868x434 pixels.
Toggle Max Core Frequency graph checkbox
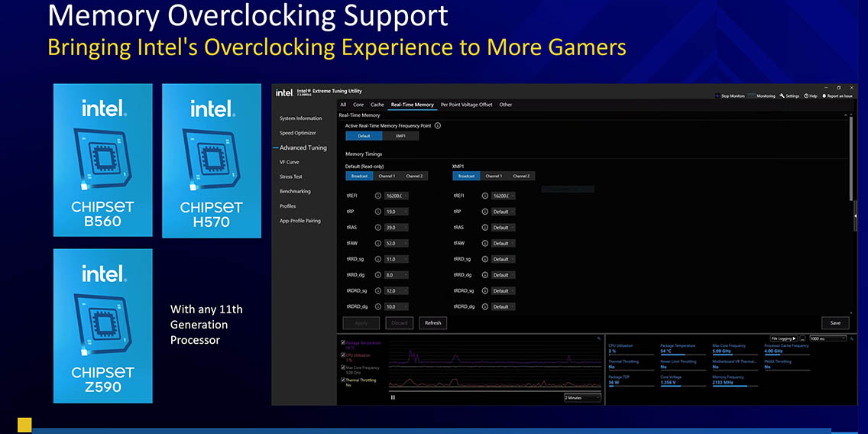(343, 368)
